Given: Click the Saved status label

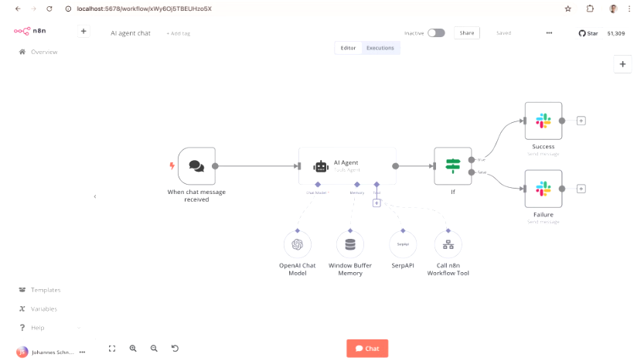Looking at the screenshot, I should pyautogui.click(x=503, y=33).
